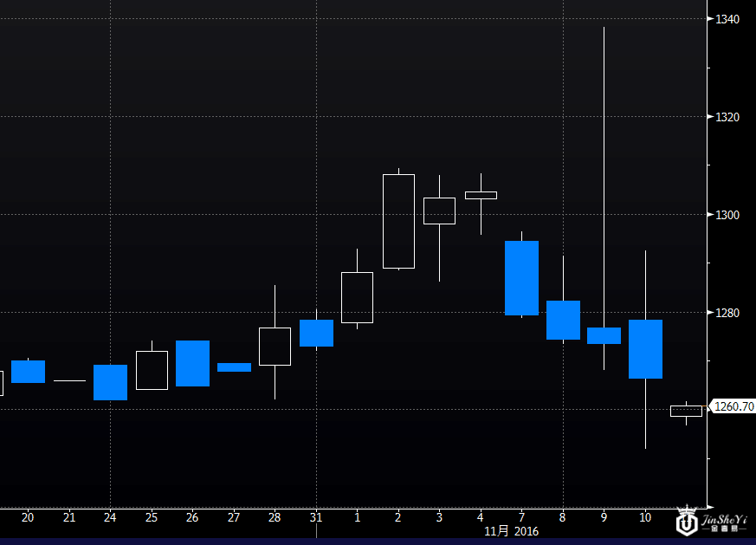
Task: Select the blue candle above date 26
Action: [192, 363]
